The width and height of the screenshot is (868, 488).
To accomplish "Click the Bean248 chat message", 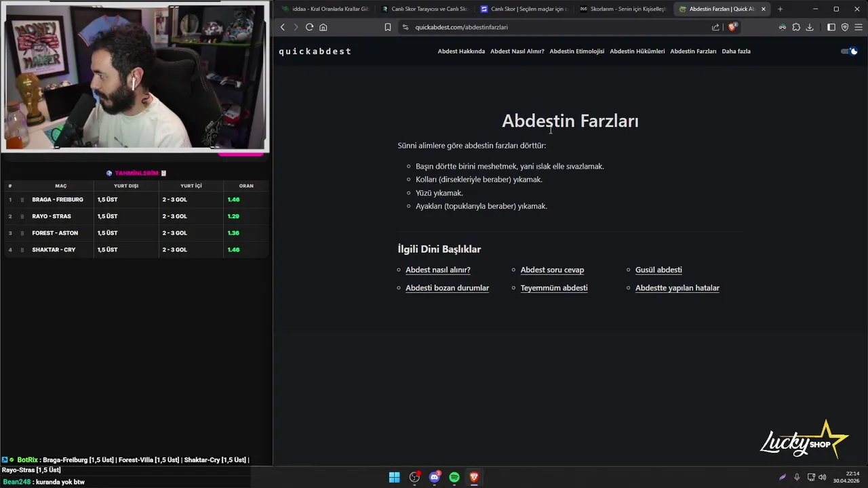I will pyautogui.click(x=43, y=482).
